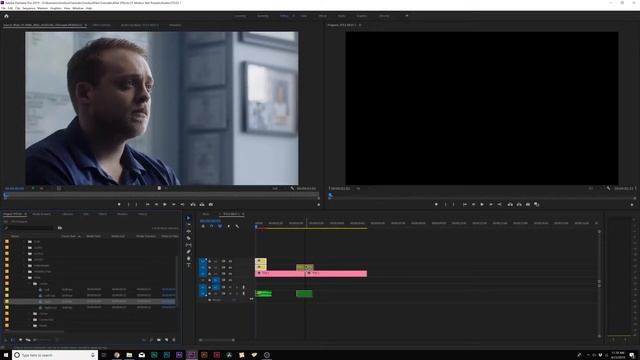This screenshot has height=360, width=640.
Task: Select the Selection arrow tool
Action: tap(189, 218)
